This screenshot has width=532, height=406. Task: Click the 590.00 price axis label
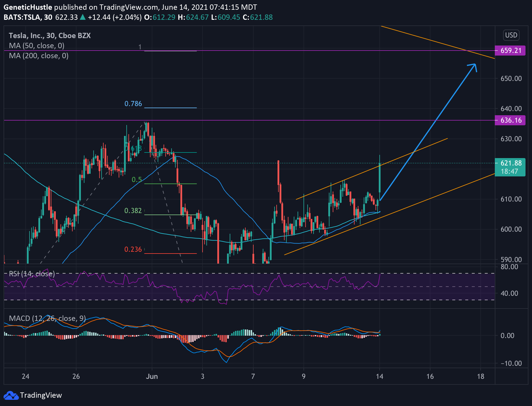pyautogui.click(x=511, y=260)
